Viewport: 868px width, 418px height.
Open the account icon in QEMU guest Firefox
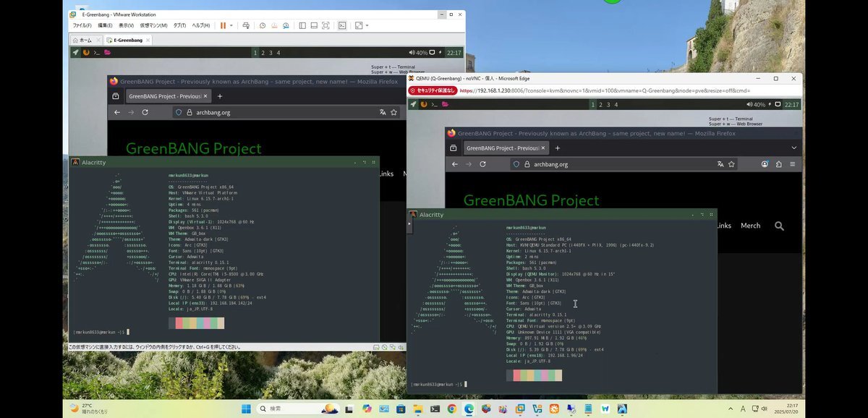tap(765, 164)
